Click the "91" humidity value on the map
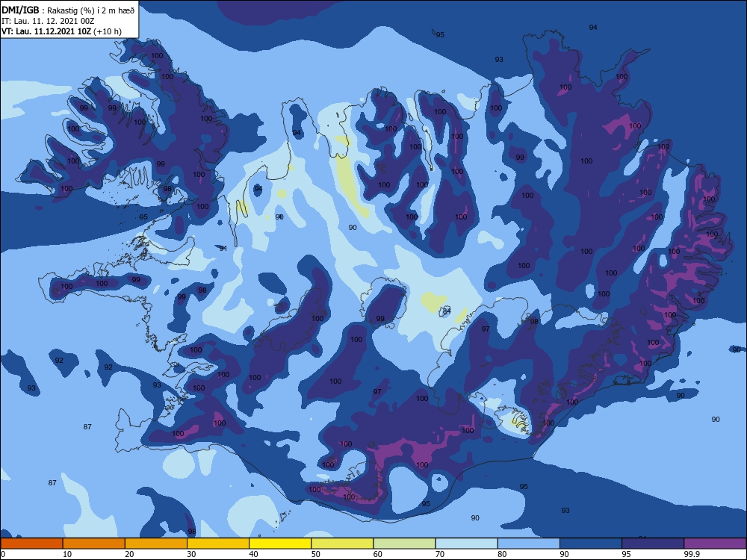 click(x=223, y=249)
